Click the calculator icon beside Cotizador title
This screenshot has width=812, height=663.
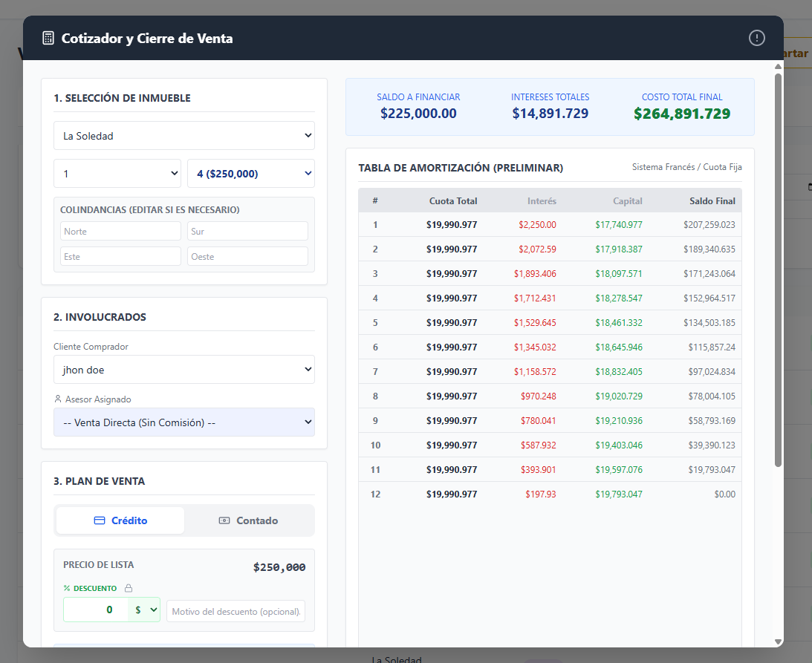pos(48,39)
